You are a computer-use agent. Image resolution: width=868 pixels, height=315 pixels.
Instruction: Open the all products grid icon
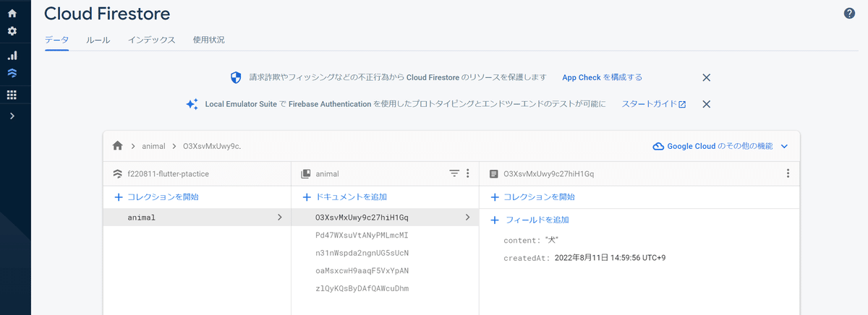(12, 95)
